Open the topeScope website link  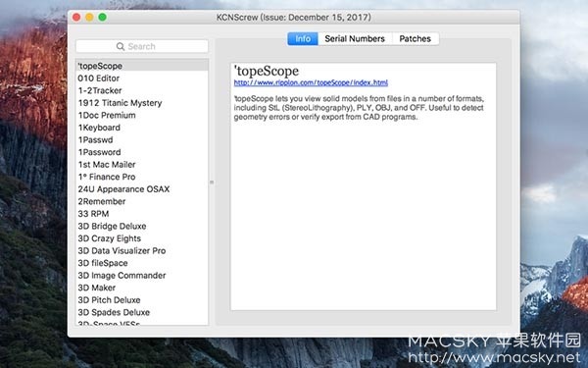pos(311,82)
